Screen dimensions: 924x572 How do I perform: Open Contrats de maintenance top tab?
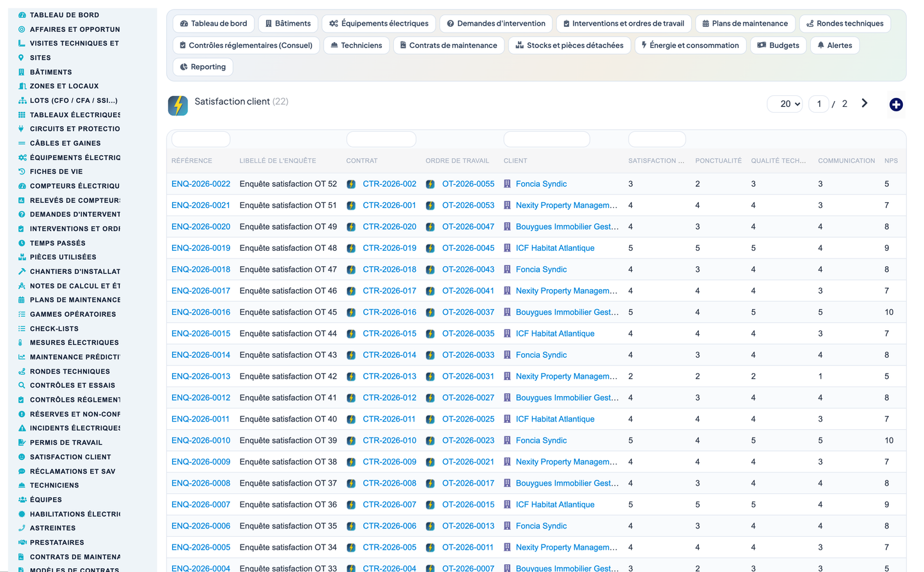click(x=448, y=45)
